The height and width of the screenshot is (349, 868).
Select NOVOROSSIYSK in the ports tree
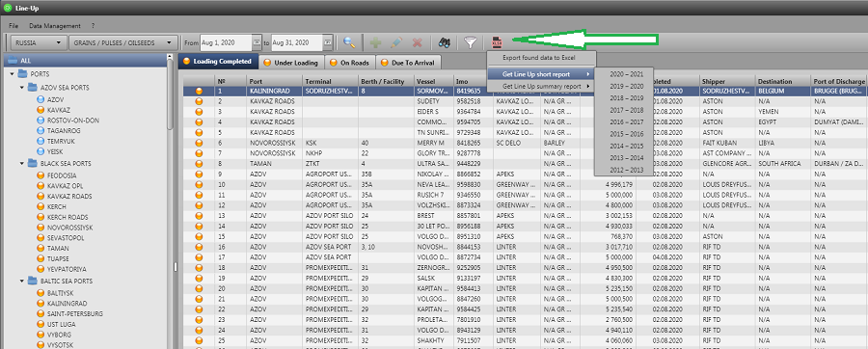point(69,228)
